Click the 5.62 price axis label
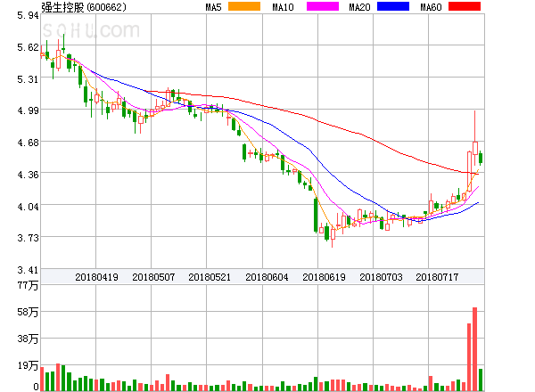The width and height of the screenshot is (535, 392). pyautogui.click(x=28, y=47)
